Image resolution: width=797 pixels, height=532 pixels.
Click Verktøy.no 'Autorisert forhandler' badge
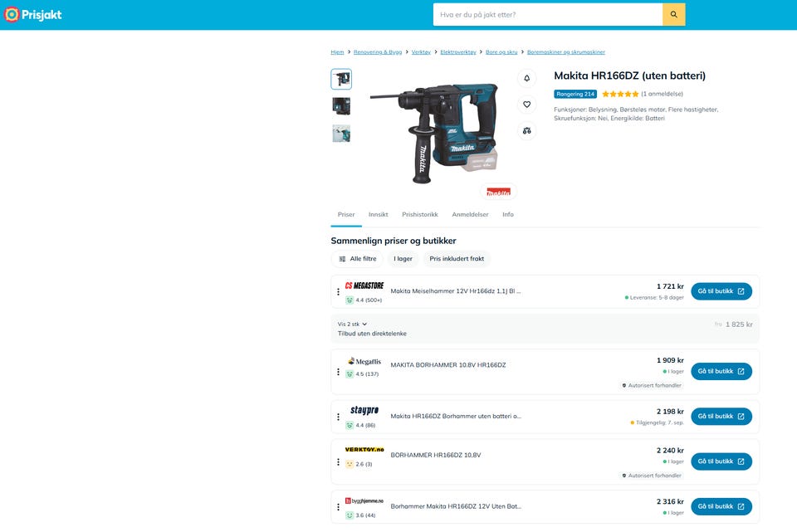(x=652, y=476)
